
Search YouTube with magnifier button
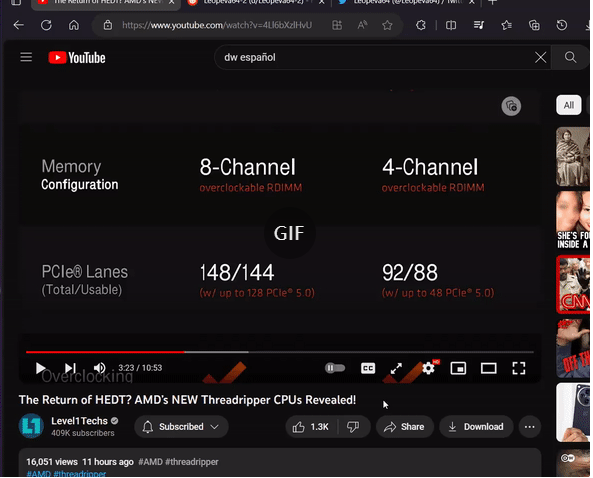click(x=570, y=57)
